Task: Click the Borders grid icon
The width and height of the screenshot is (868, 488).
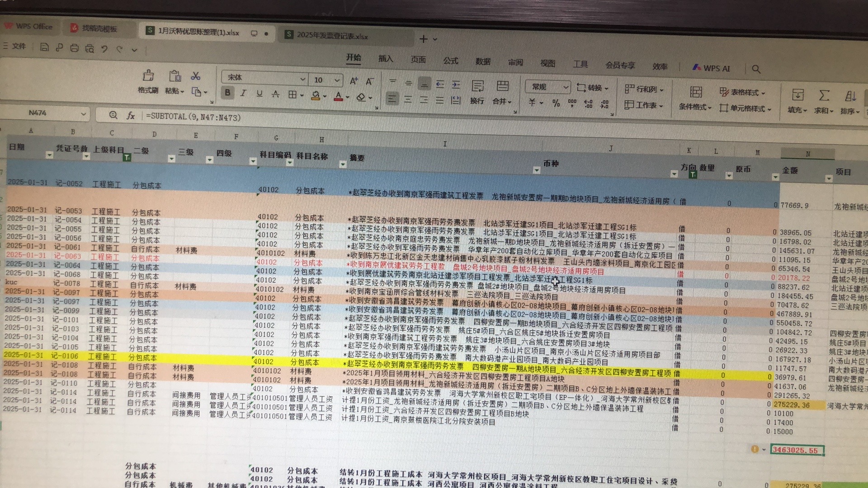Action: pyautogui.click(x=292, y=94)
